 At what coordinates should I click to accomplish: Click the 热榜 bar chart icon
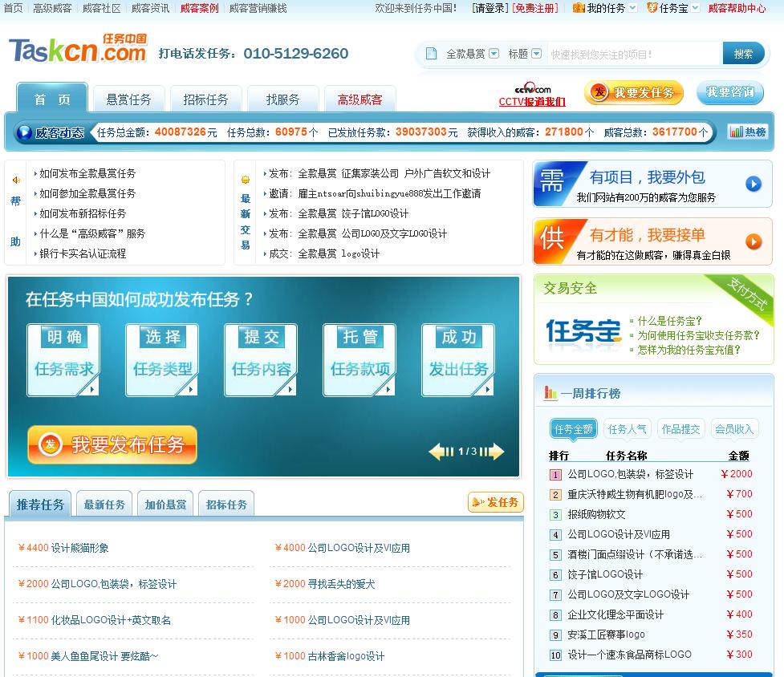tap(737, 131)
